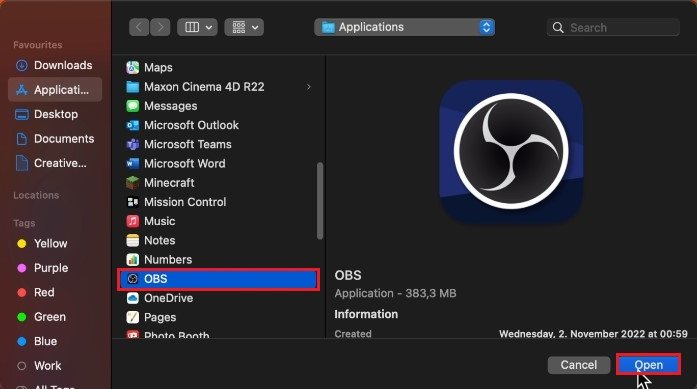Expand the Maxon Cinema 4D R22 folder
Viewport: 697px width, 389px height.
(308, 87)
